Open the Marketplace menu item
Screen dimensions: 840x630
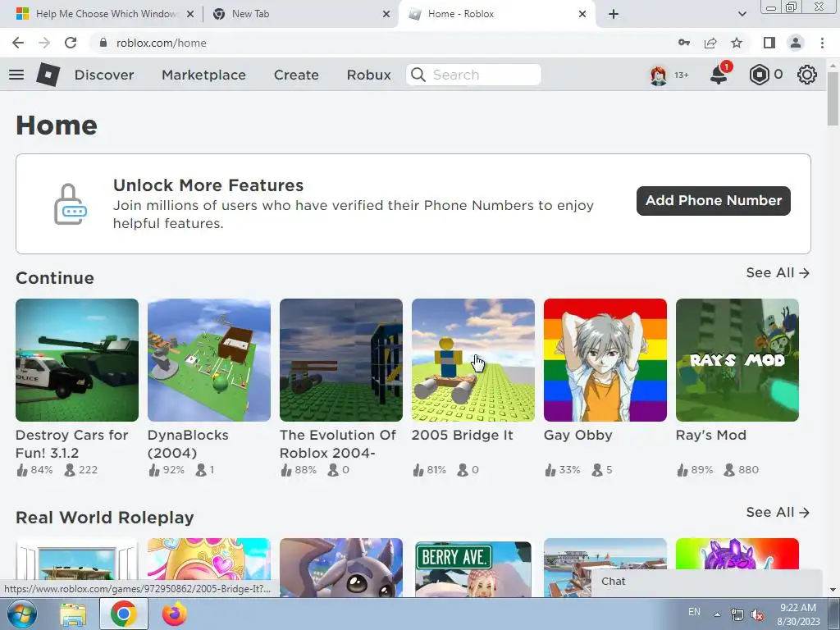[203, 75]
